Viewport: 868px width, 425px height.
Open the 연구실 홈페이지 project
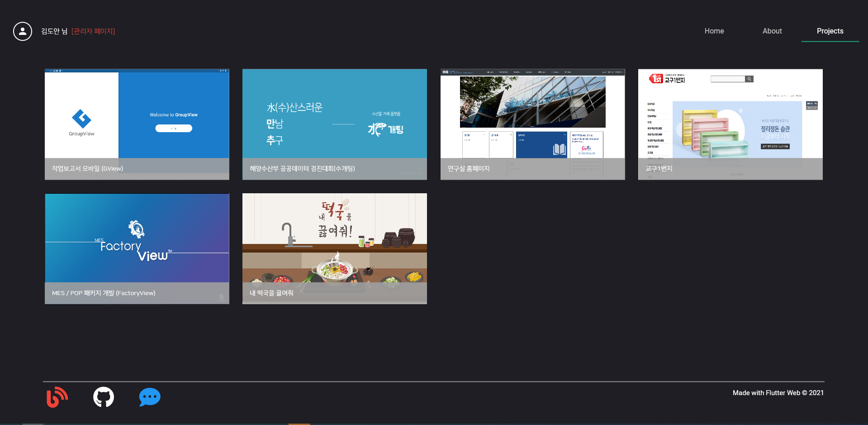coord(532,124)
